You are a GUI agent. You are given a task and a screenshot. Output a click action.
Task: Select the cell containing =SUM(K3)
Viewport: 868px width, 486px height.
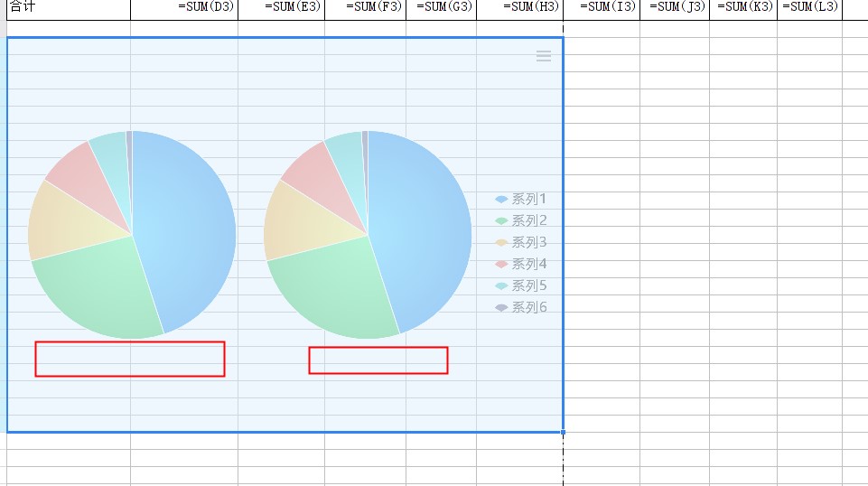(743, 10)
